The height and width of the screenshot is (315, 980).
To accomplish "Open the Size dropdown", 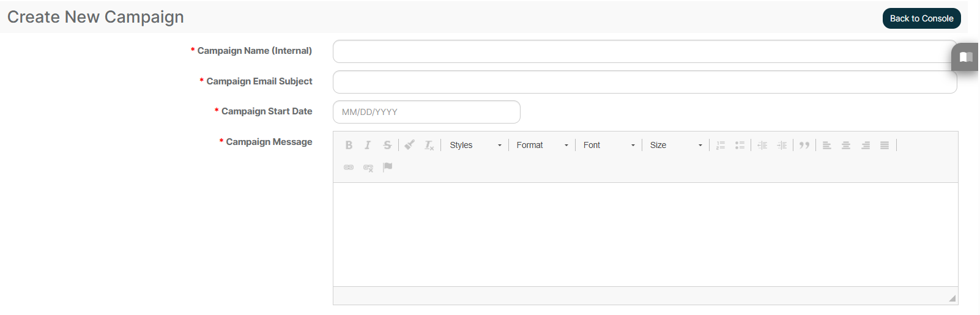I will pos(675,145).
